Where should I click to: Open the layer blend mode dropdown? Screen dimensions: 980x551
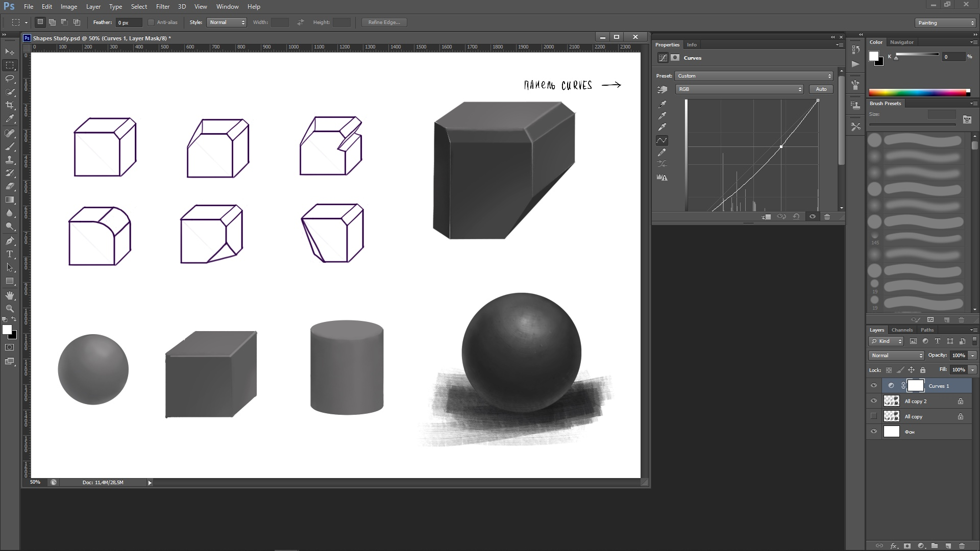coord(896,356)
